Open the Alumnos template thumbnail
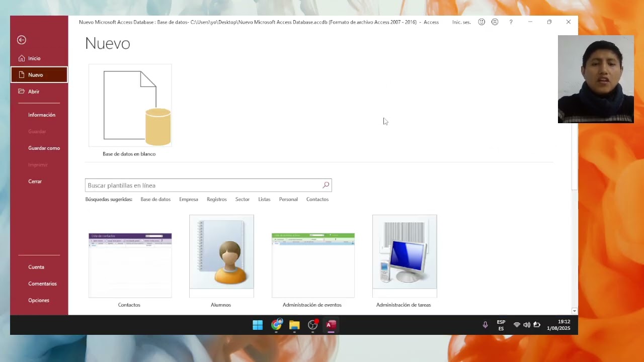The image size is (644, 362). click(221, 256)
